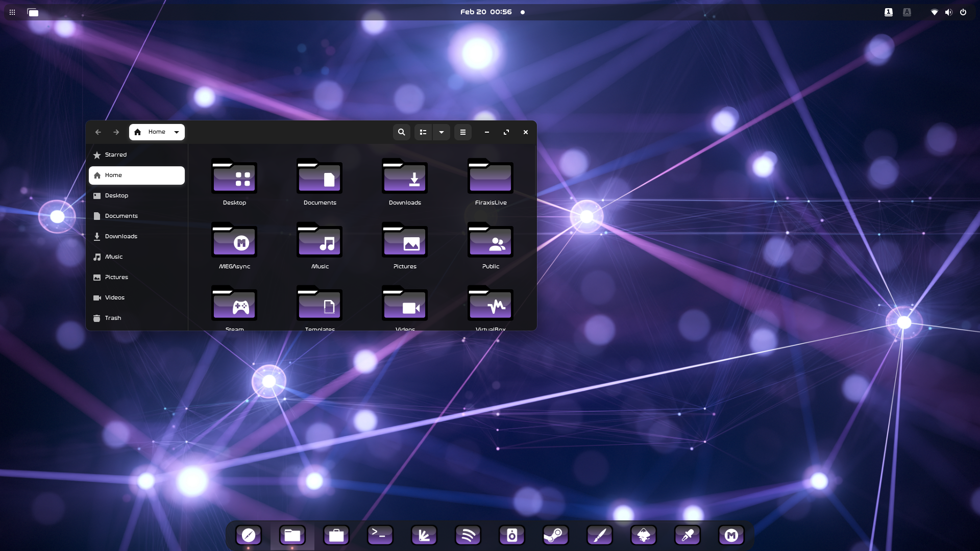Click the volume icon in top bar
This screenshot has width=980, height=551.
[x=948, y=12]
